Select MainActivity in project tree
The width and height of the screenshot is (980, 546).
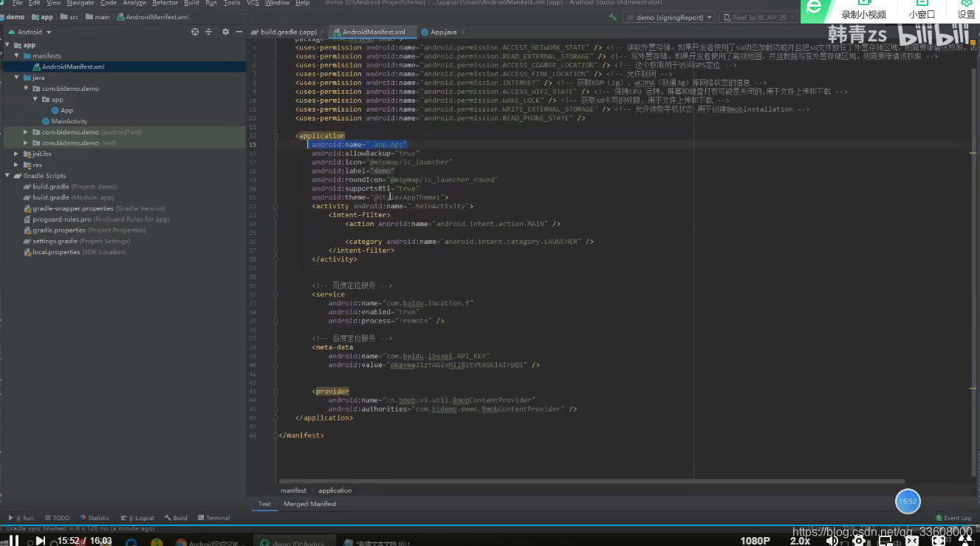tap(69, 121)
